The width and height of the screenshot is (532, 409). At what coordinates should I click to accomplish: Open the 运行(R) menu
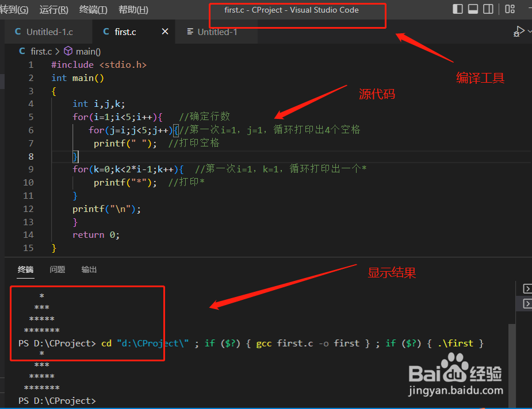tap(53, 10)
